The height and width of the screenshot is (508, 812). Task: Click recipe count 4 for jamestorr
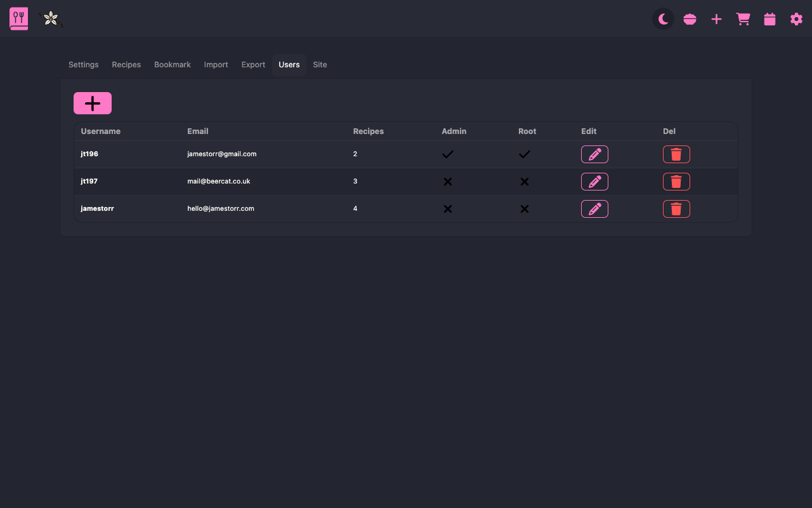355,209
